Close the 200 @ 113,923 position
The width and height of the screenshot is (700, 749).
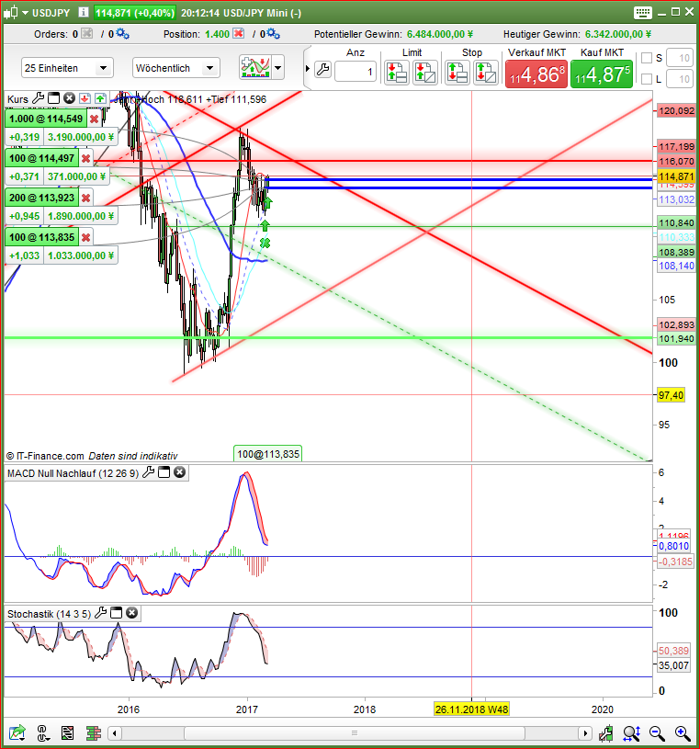[86, 198]
